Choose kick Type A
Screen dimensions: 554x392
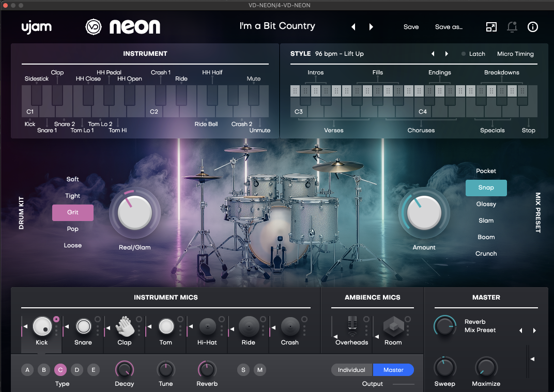click(27, 370)
